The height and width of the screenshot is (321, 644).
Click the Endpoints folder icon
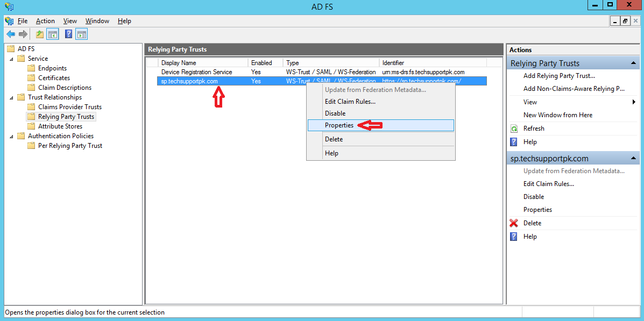[31, 68]
